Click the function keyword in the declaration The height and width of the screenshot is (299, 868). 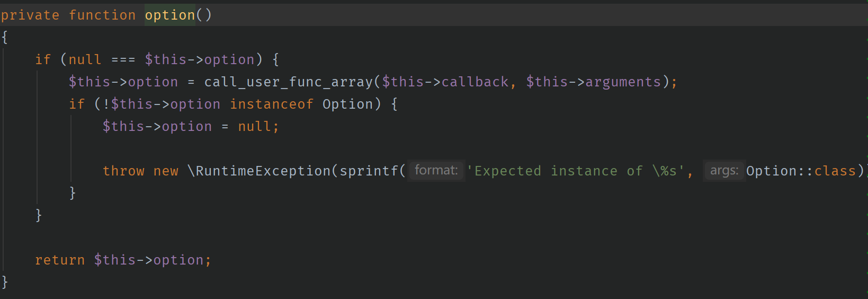pos(102,15)
